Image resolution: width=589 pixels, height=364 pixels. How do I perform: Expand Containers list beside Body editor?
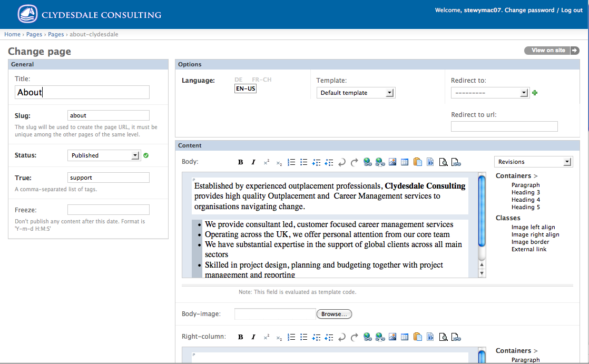tap(516, 176)
